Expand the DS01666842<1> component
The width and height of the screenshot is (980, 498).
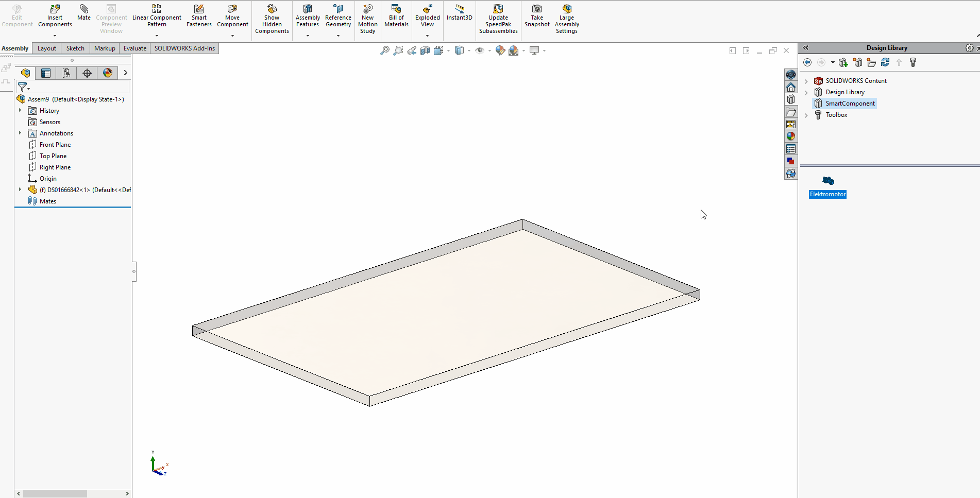coord(20,190)
